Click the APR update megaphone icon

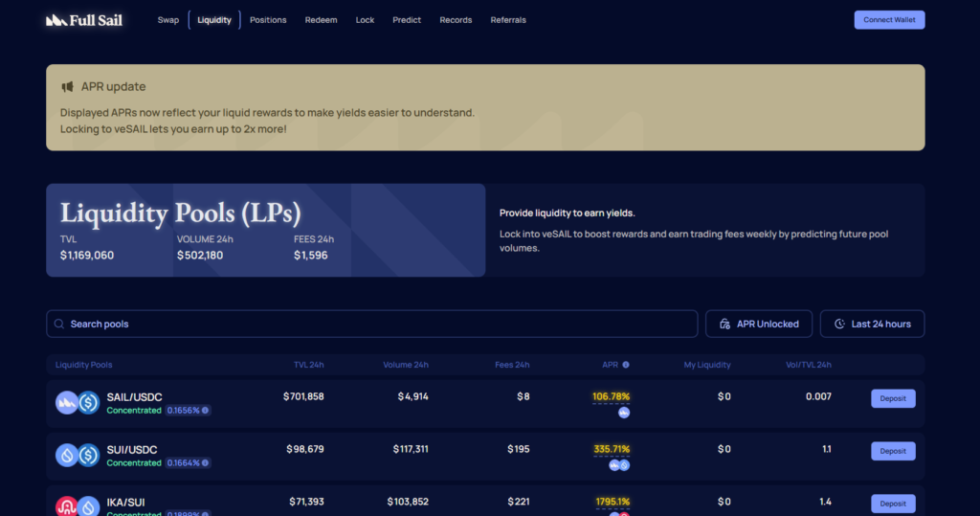coord(68,87)
